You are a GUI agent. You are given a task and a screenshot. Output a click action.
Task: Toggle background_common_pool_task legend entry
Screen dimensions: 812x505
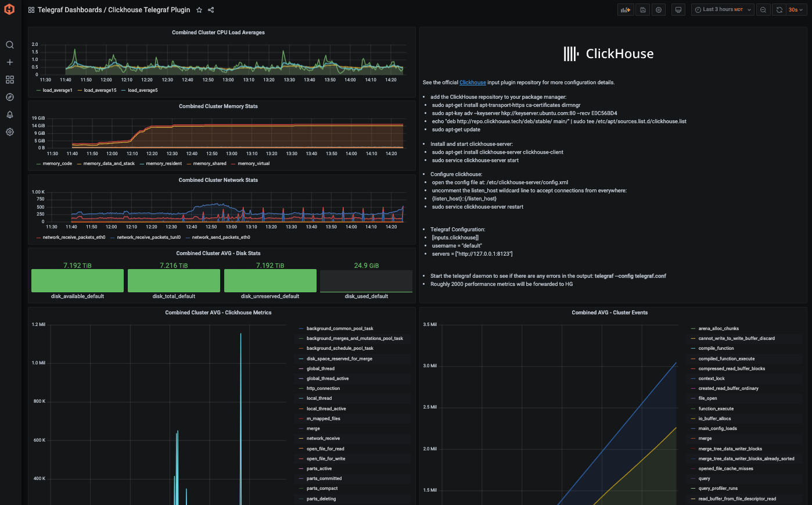pos(340,328)
